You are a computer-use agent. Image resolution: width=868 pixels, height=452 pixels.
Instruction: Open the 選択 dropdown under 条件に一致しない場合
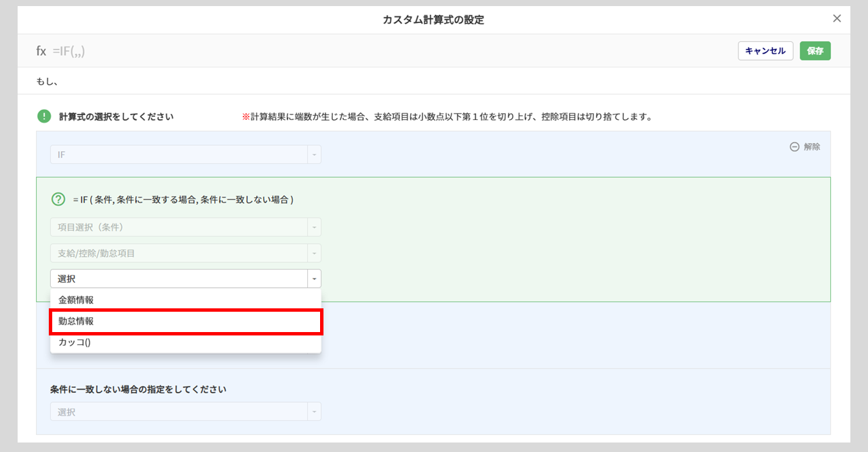click(186, 411)
